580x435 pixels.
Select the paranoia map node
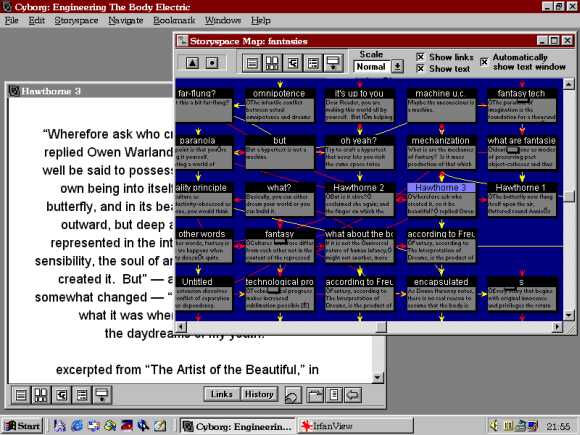[x=204, y=152]
